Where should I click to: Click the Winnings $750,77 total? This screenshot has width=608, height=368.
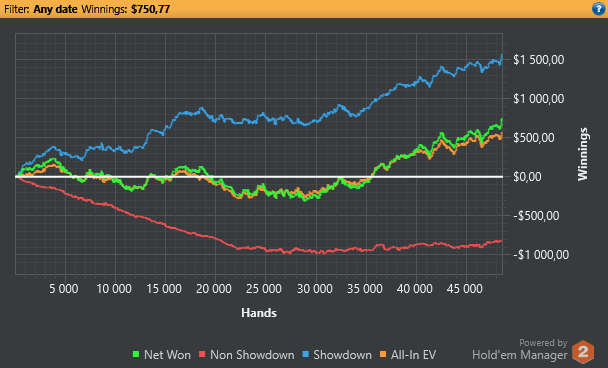pyautogui.click(x=126, y=9)
